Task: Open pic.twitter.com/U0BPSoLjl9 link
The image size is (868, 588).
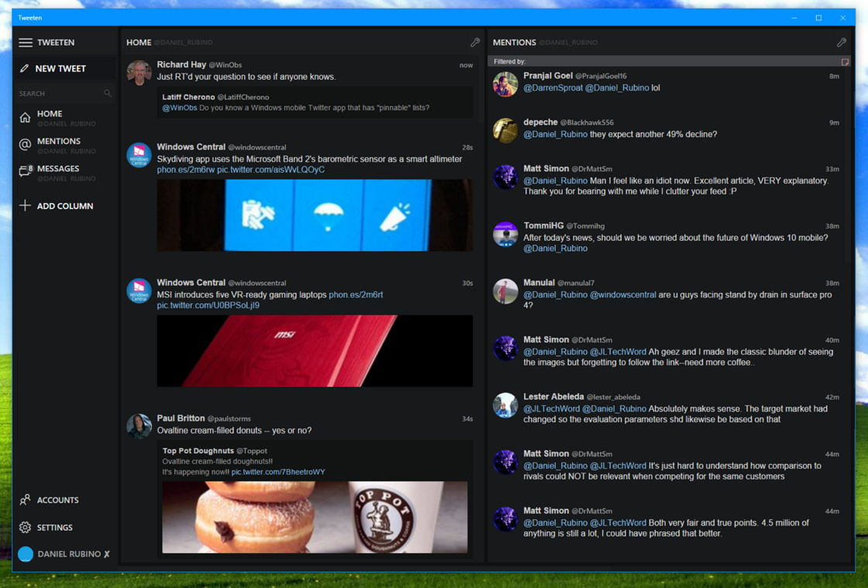Action: [x=208, y=305]
